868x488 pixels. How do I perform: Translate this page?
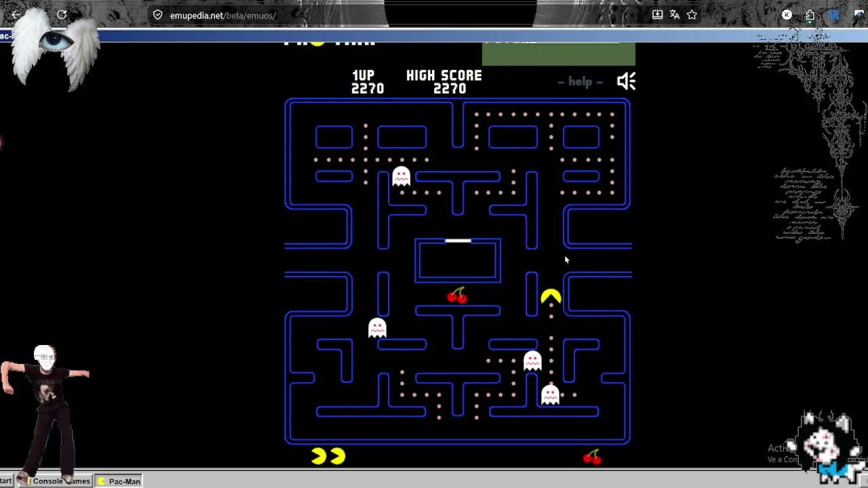pyautogui.click(x=675, y=15)
